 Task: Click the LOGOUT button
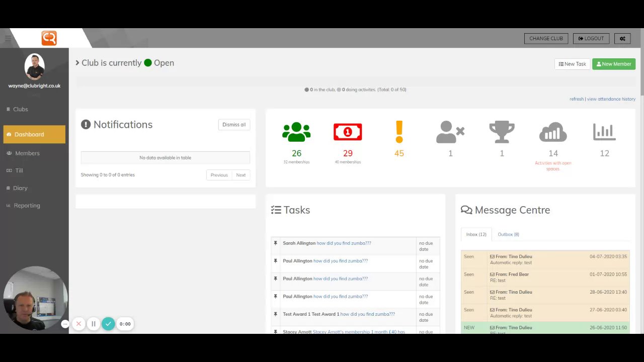tap(591, 38)
